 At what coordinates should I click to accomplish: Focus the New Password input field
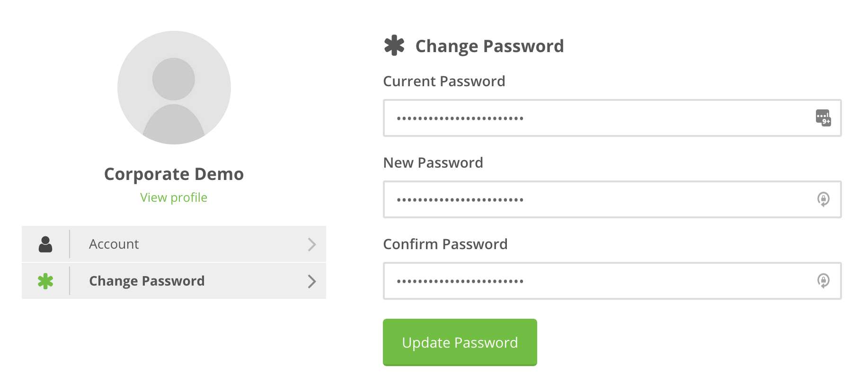click(596, 199)
